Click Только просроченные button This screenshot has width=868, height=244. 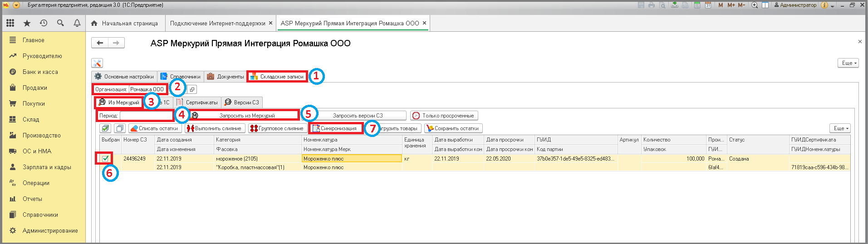coord(444,116)
